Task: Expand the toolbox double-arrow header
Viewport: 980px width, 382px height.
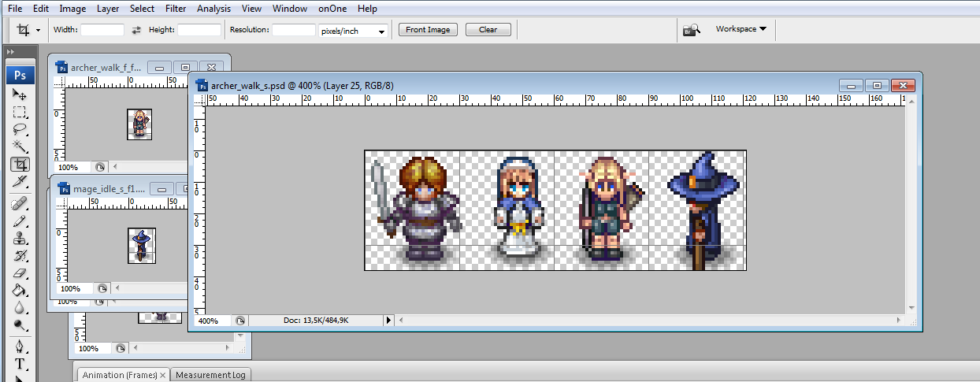Action: click(x=10, y=52)
